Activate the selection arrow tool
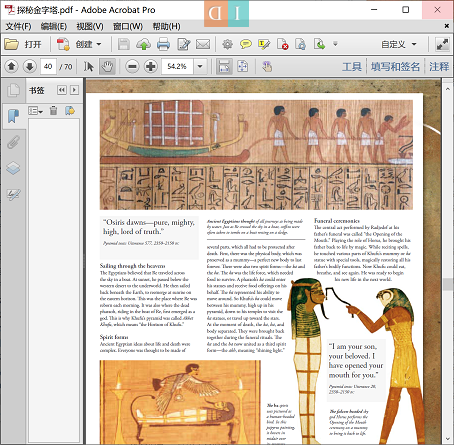The image size is (454, 445). 88,67
